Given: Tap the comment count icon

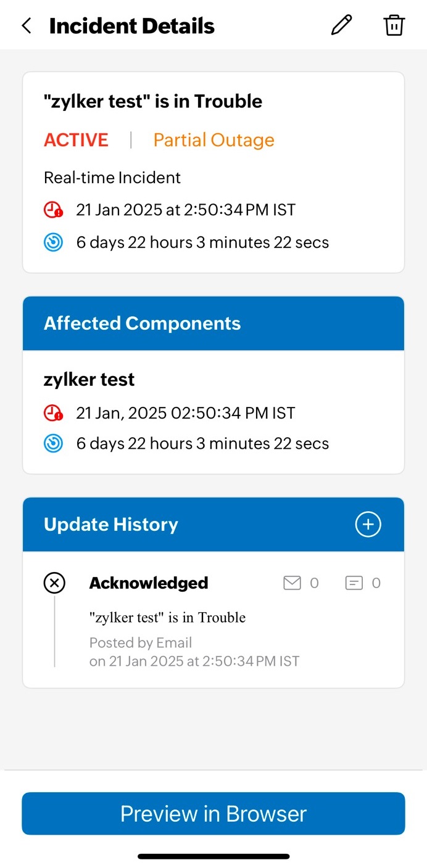Looking at the screenshot, I should [354, 583].
